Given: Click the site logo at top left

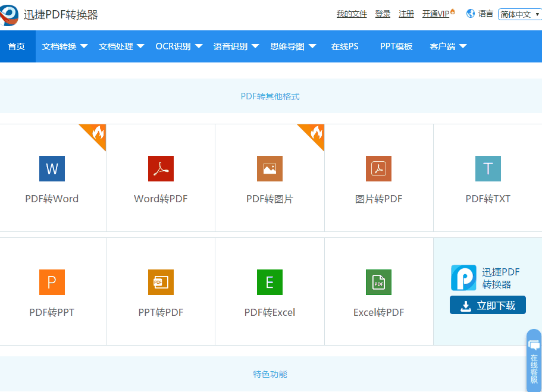Looking at the screenshot, I should click(x=9, y=15).
